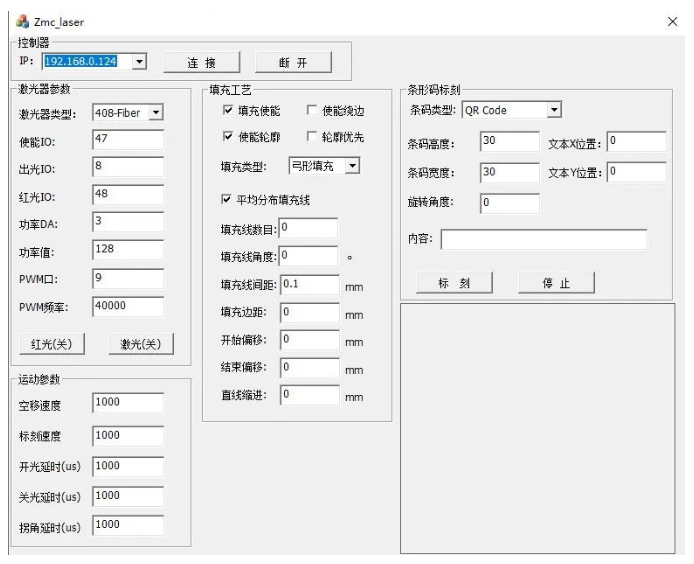Click the 断开 disconnect button
Viewport: 694px width, 564px height.
[293, 62]
